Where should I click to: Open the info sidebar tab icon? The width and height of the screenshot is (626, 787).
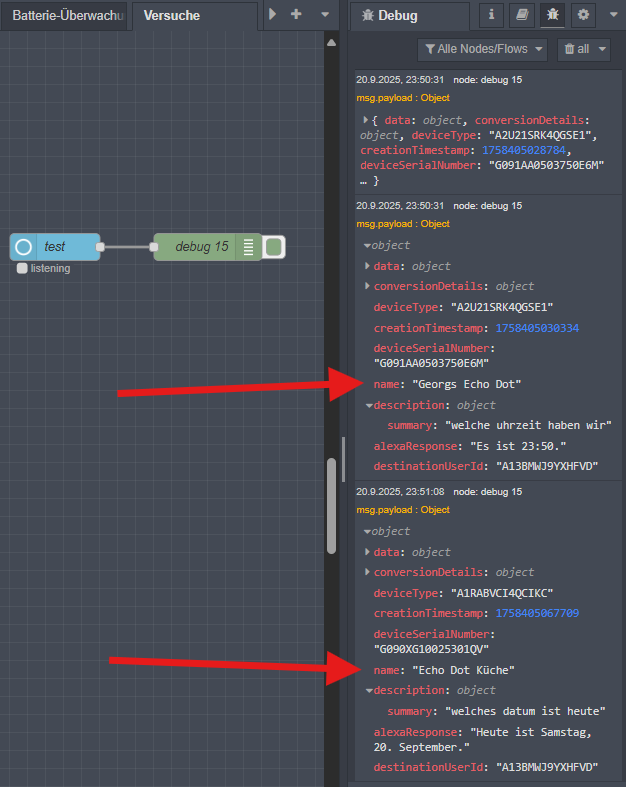(491, 16)
